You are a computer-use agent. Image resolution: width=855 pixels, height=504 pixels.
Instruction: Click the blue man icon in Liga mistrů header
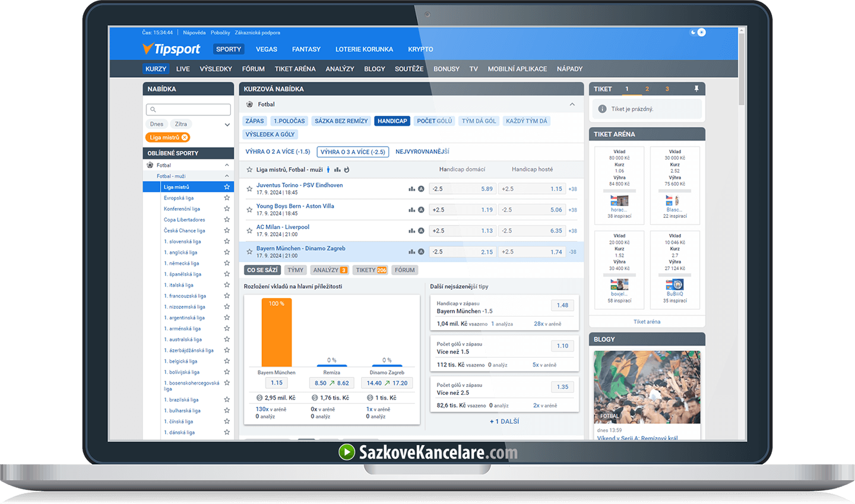click(x=328, y=169)
